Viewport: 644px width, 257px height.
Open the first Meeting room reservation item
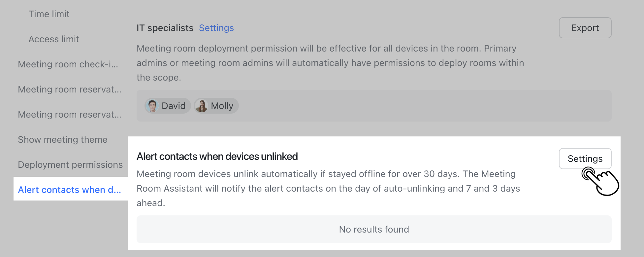point(70,89)
